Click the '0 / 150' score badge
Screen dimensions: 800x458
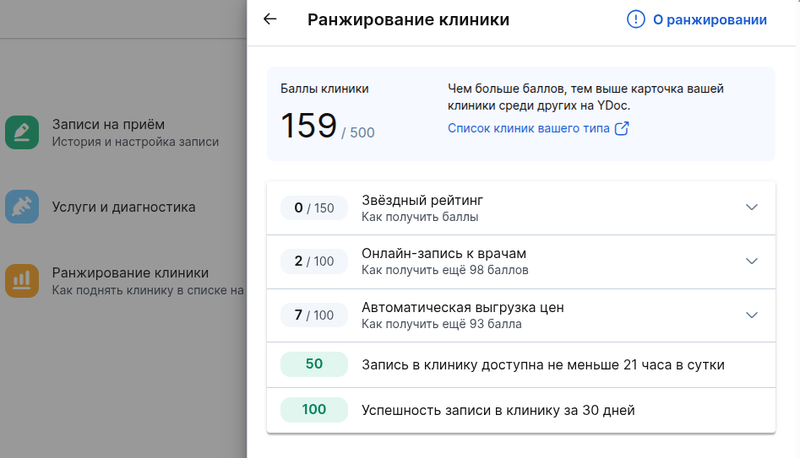[x=314, y=208]
